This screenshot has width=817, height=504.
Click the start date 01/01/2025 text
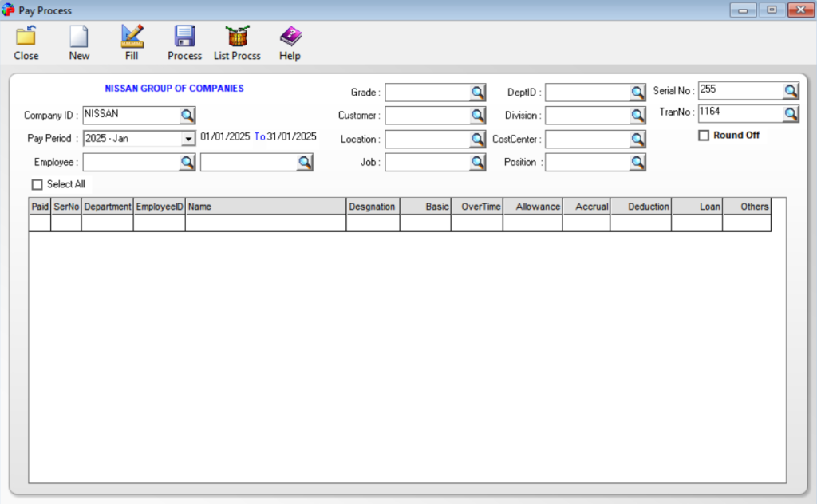coord(225,137)
